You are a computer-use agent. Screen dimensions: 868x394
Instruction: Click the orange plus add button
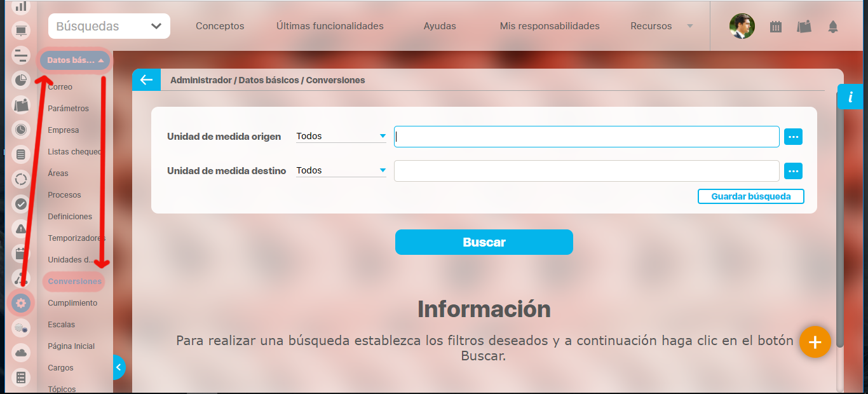815,342
